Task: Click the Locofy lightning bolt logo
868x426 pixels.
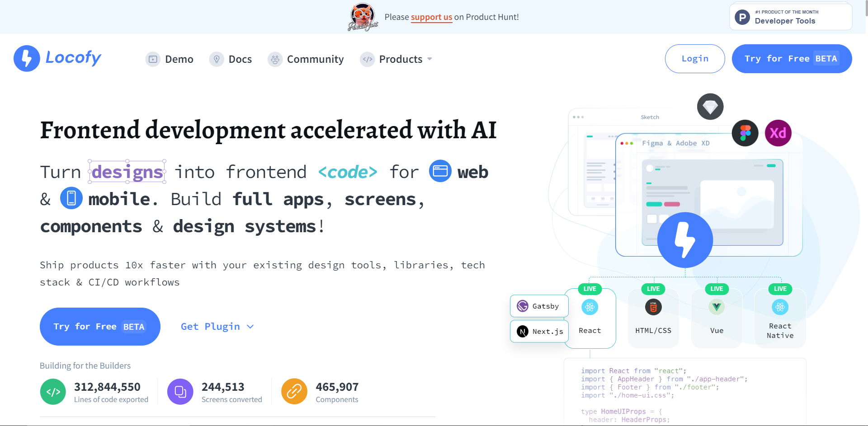Action: pos(26,58)
